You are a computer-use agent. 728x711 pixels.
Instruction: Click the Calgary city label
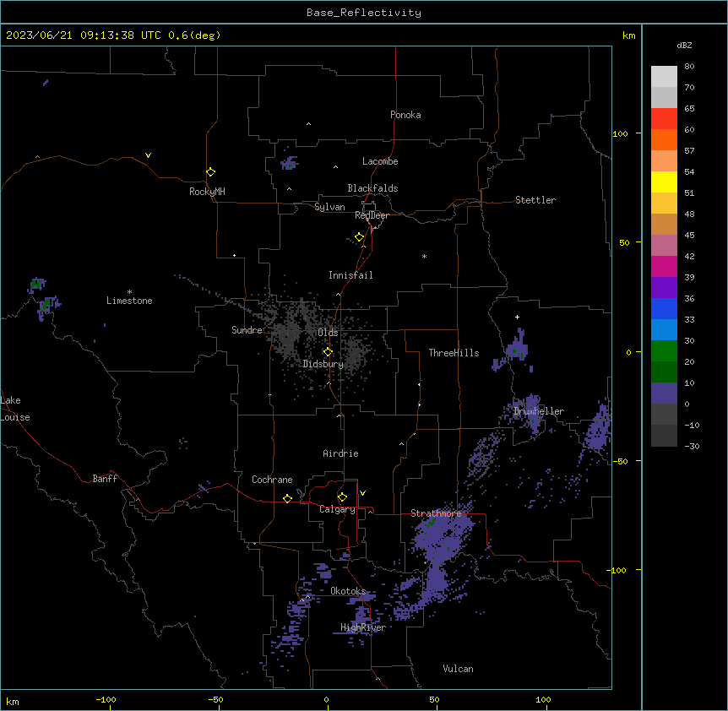tap(338, 509)
